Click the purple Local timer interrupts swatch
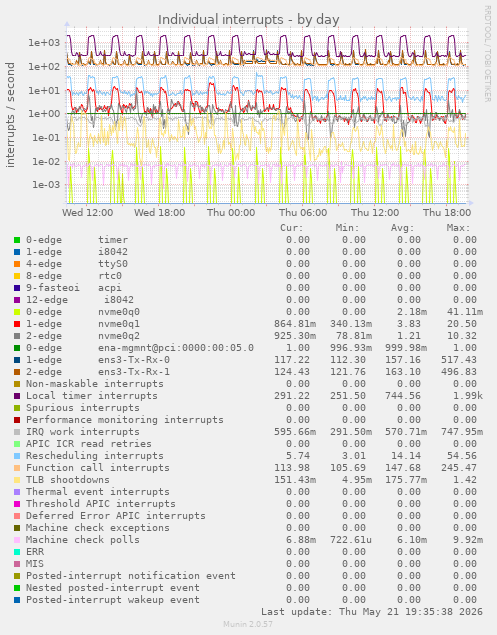Image resolution: width=497 pixels, height=635 pixels. [17, 396]
